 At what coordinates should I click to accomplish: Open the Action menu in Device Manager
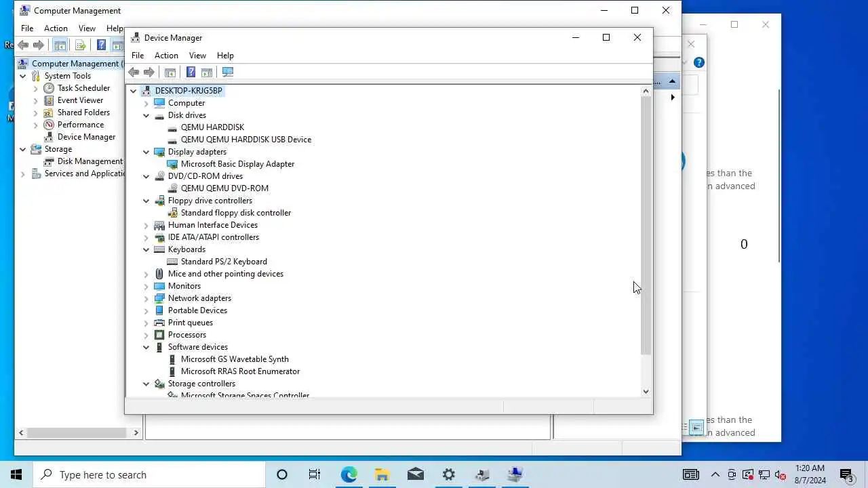[166, 56]
